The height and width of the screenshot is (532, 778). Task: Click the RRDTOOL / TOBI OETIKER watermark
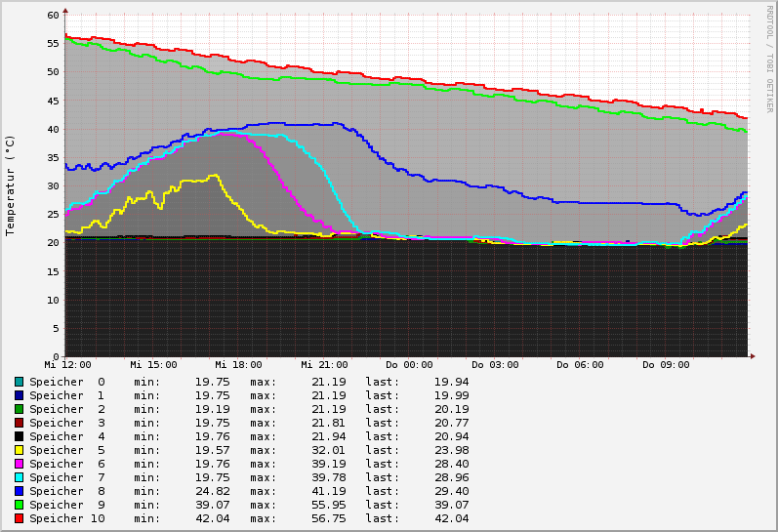[x=769, y=59]
